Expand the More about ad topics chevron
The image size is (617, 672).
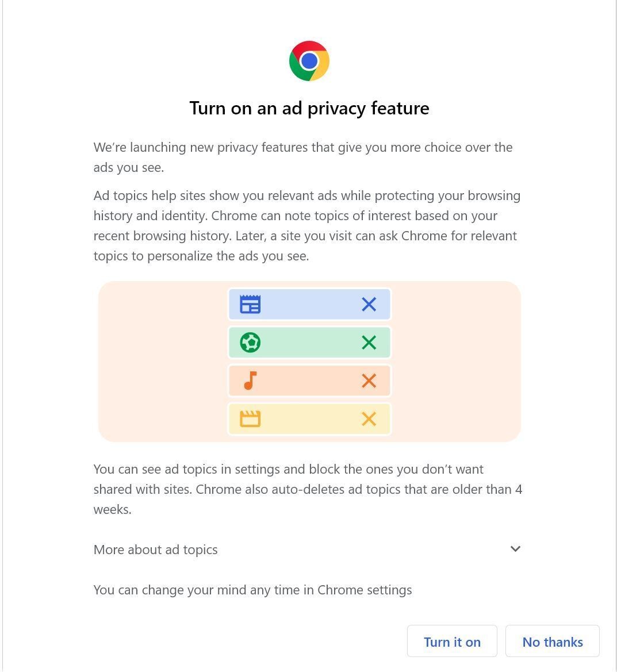click(x=515, y=549)
